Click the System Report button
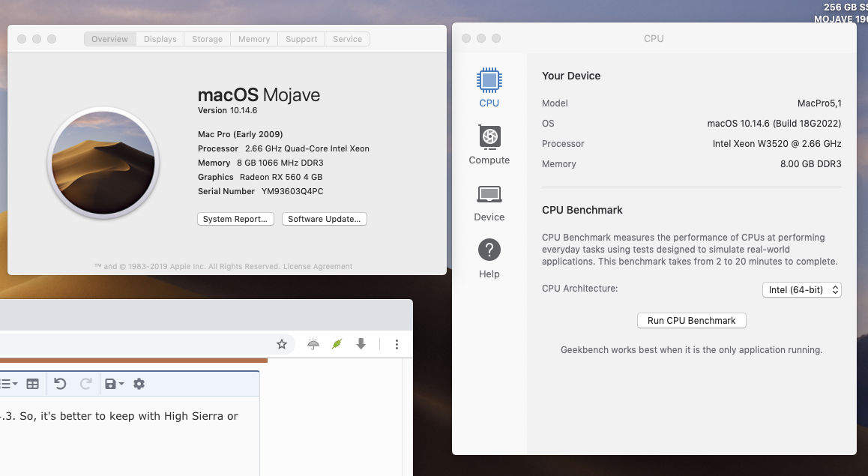The image size is (868, 476). pos(235,219)
